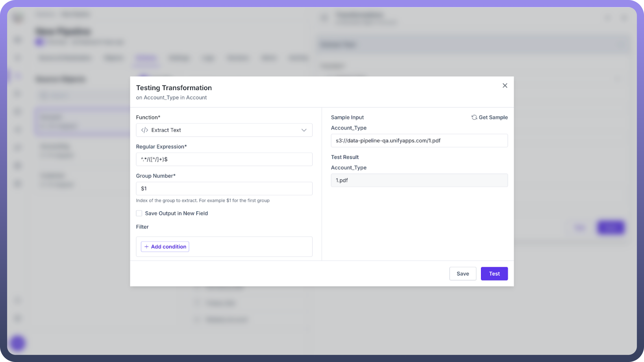Click the plus icon in Add condition
Image resolution: width=644 pixels, height=362 pixels.
[x=146, y=247]
